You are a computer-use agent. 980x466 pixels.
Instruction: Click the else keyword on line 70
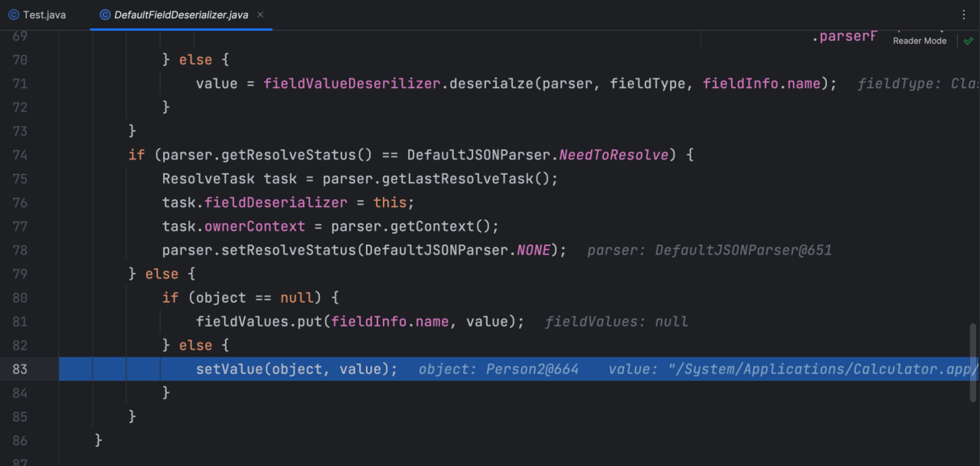(195, 60)
